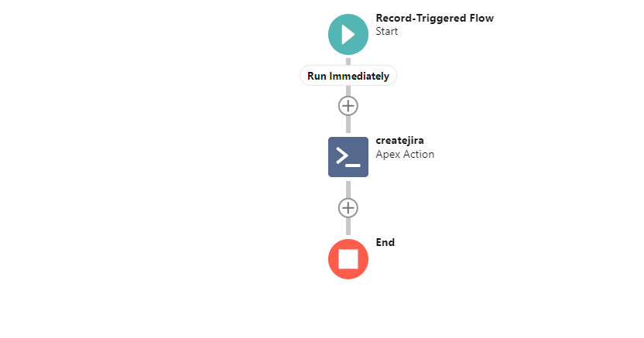Click the Record-Triggered Flow title text
This screenshot has width=644, height=338.
coord(434,18)
